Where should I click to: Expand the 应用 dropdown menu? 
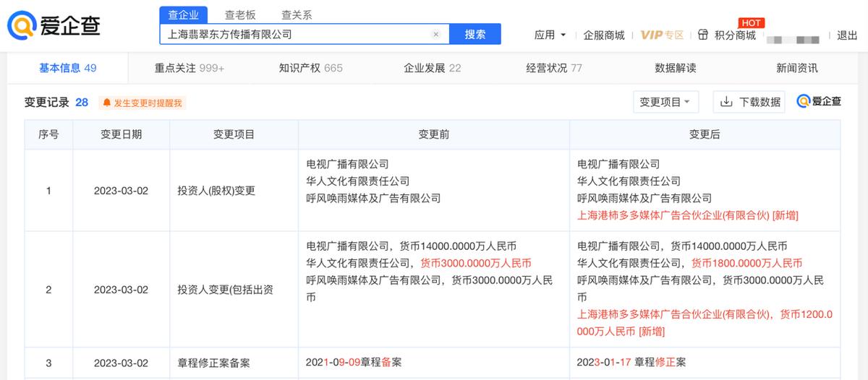[550, 35]
